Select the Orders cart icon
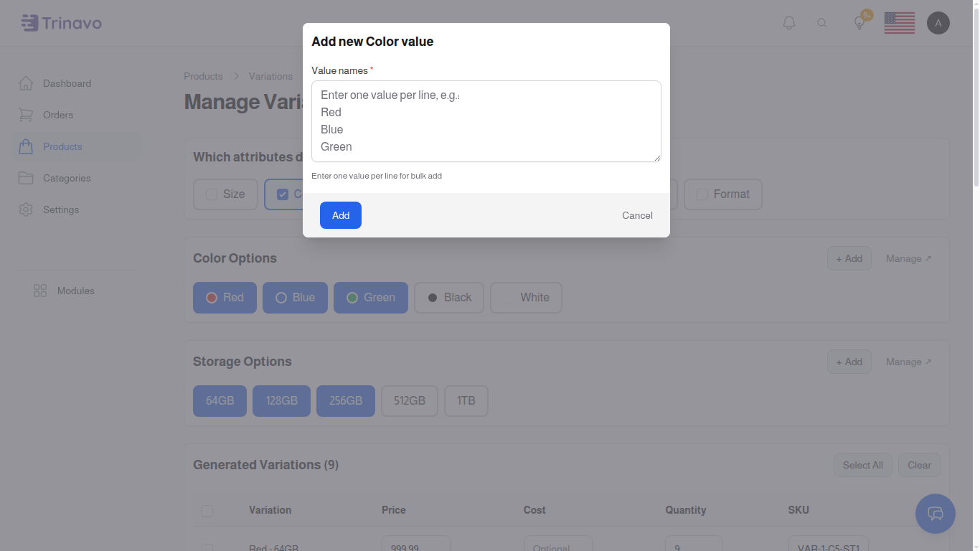The image size is (980, 551). [25, 115]
